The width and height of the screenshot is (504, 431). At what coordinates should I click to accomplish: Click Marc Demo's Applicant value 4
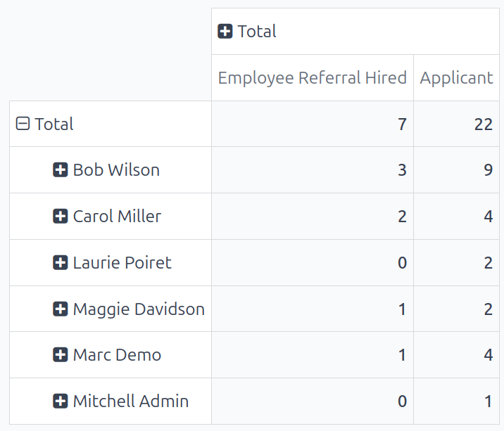coord(488,355)
